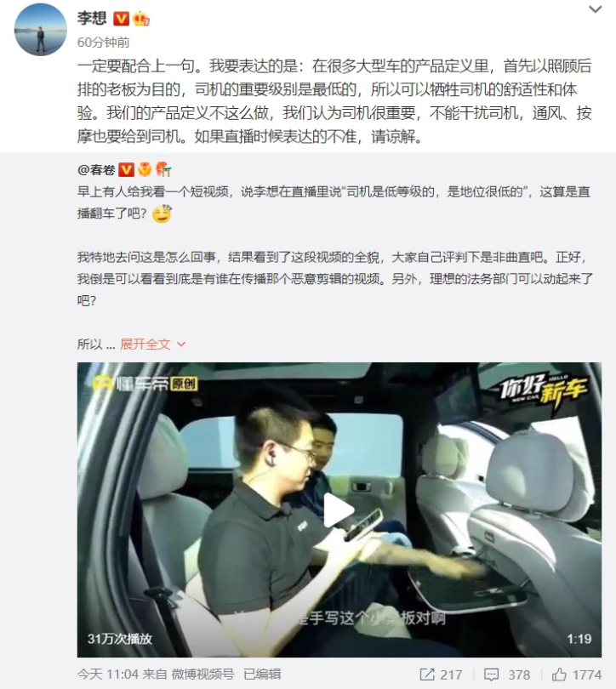Viewport: 616px width, 689px height.
Task: Expand full text with 展开全文
Action: point(145,344)
